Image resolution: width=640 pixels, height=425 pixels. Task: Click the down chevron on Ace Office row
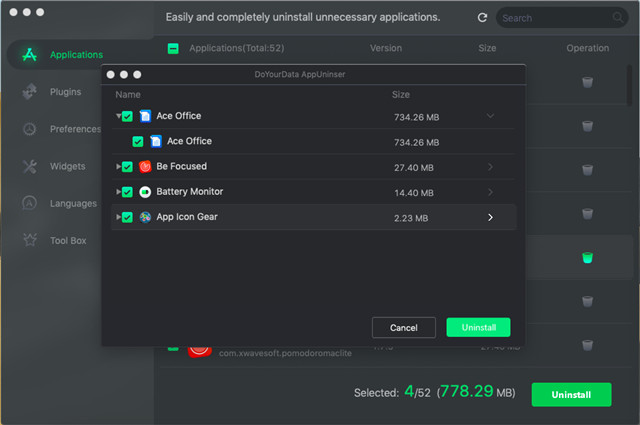click(490, 116)
